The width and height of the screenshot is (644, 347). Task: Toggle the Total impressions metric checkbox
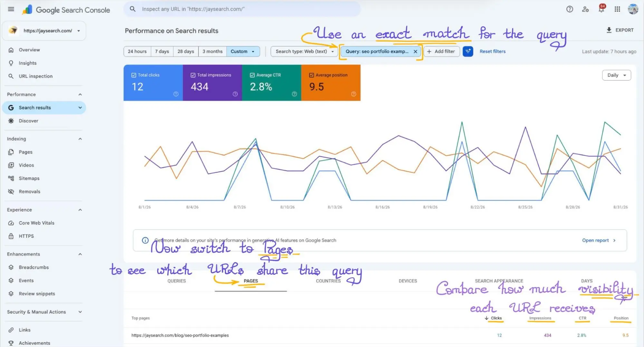pos(193,75)
